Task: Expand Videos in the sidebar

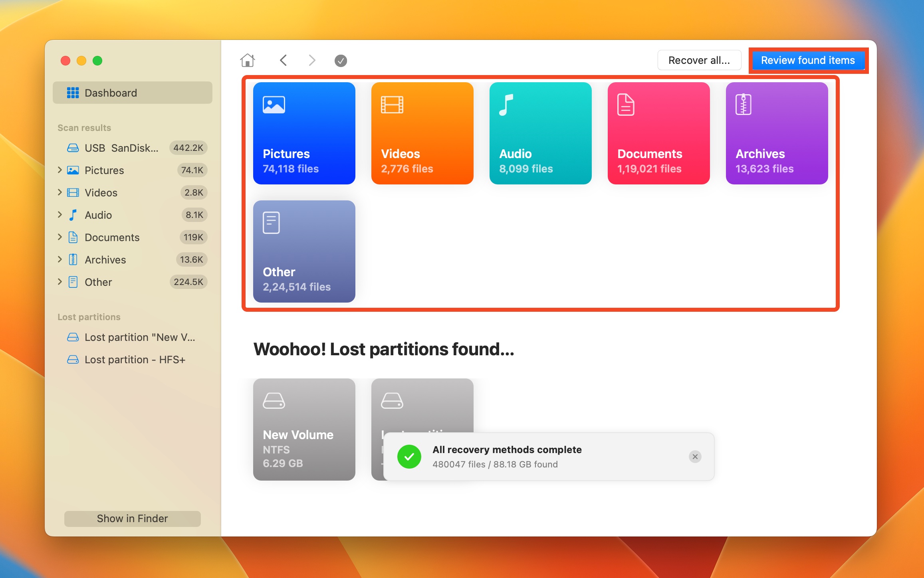Action: pos(60,192)
